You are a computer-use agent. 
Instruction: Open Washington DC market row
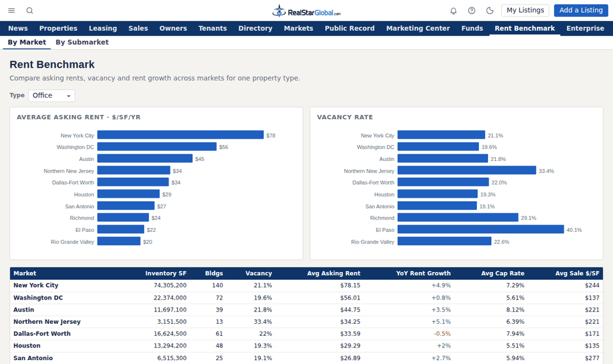(x=306, y=298)
